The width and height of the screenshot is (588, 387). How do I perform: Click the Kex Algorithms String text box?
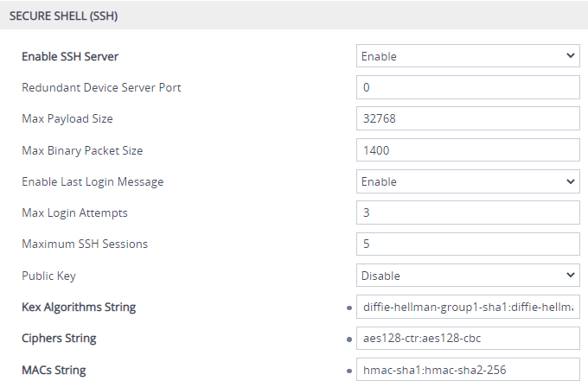point(467,307)
